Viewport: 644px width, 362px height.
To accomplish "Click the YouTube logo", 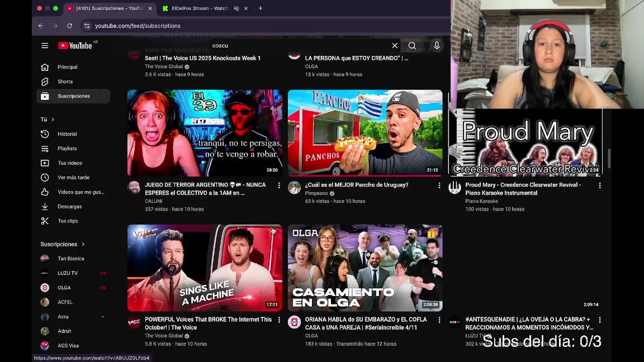I will [x=75, y=46].
